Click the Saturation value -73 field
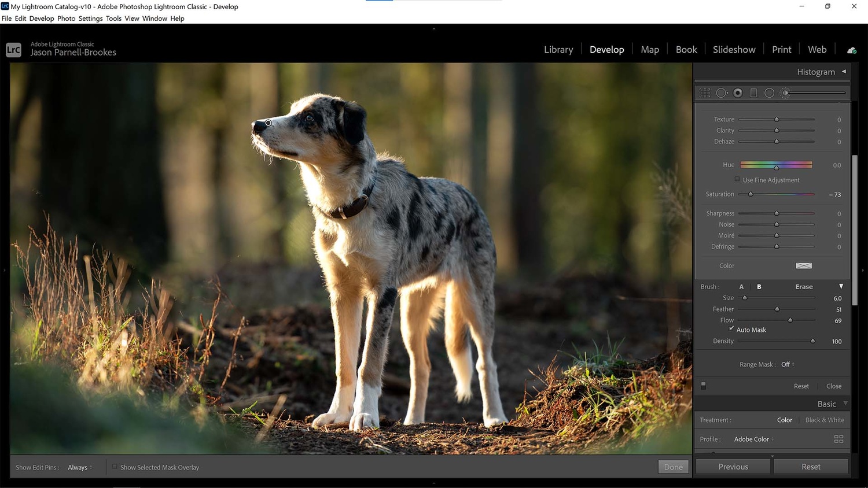The width and height of the screenshot is (868, 488). point(835,195)
